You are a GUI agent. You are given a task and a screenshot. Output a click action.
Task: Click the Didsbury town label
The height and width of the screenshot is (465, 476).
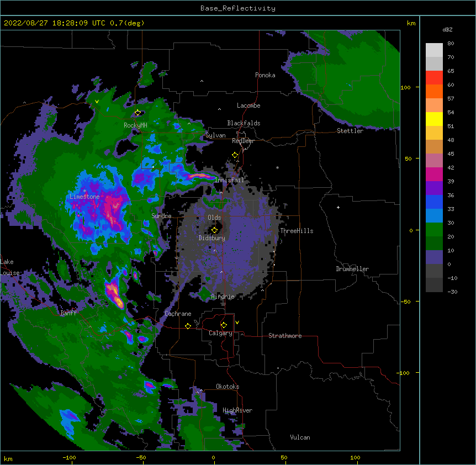point(212,238)
